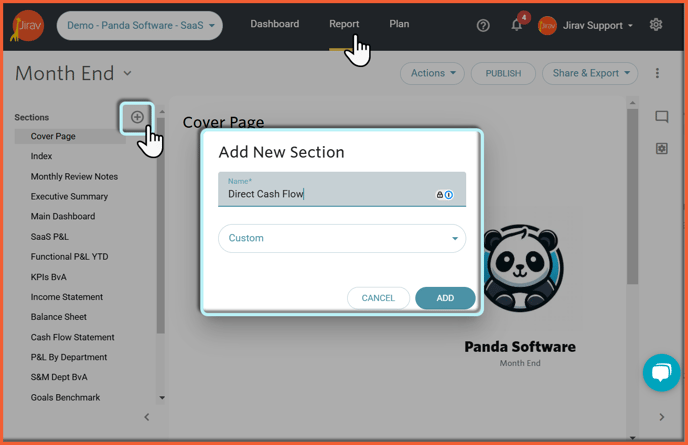The height and width of the screenshot is (445, 688).
Task: Select Income Statement section
Action: coord(67,297)
